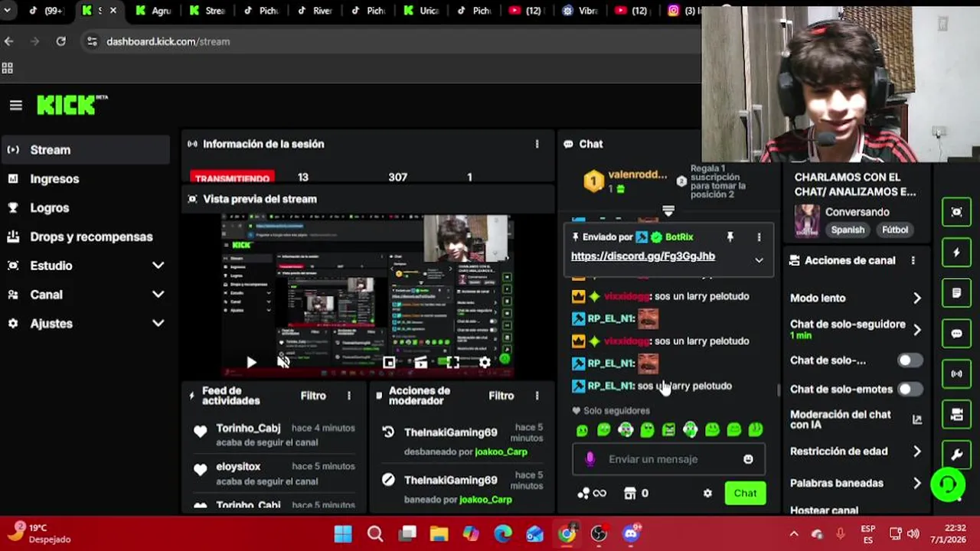
Task: Click the green Chat send button
Action: click(745, 494)
